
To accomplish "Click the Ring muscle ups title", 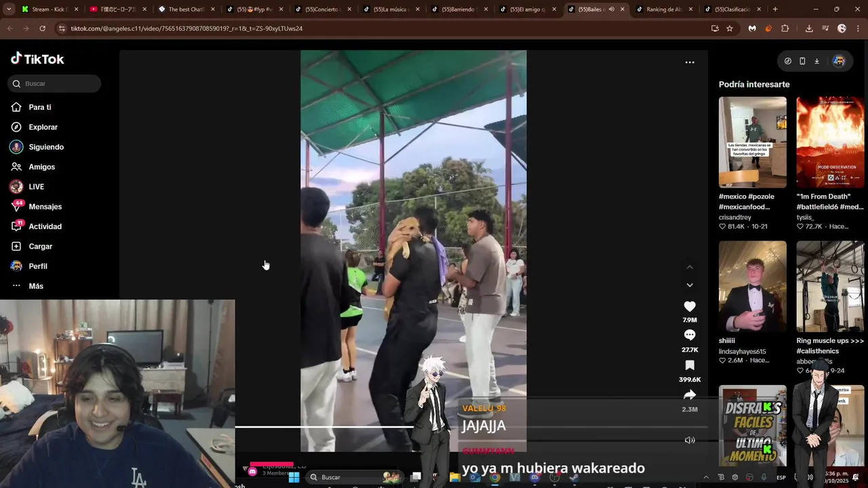I will 830,346.
